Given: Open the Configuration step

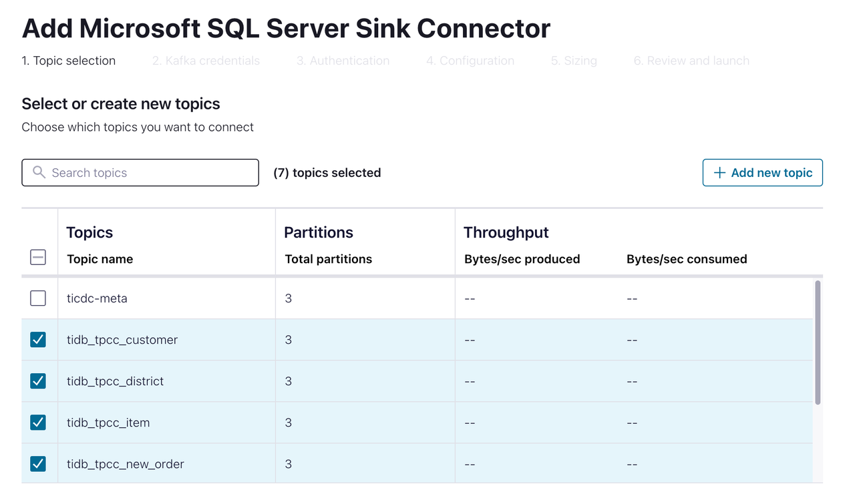Looking at the screenshot, I should [470, 61].
